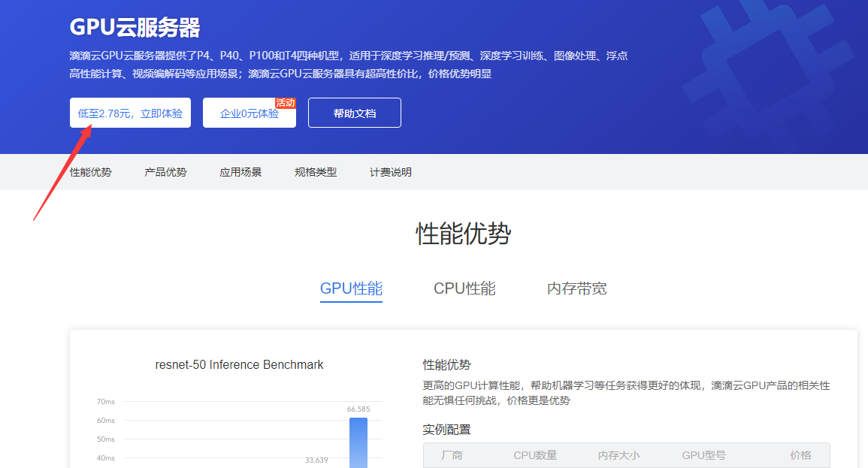Screen dimensions: 868x468
Task: Click the resnet-50 Inference Benchmark chart title
Action: click(239, 364)
